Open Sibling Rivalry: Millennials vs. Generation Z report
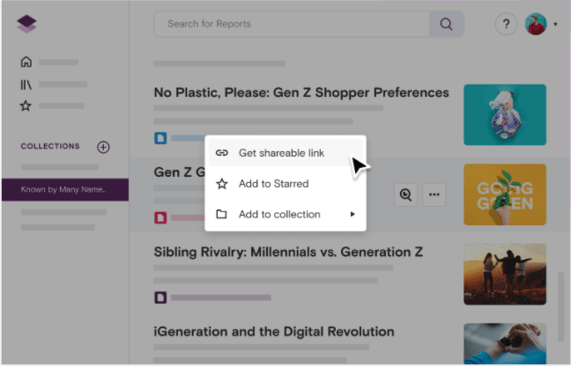Viewport: 571px width, 366px height. coord(288,252)
